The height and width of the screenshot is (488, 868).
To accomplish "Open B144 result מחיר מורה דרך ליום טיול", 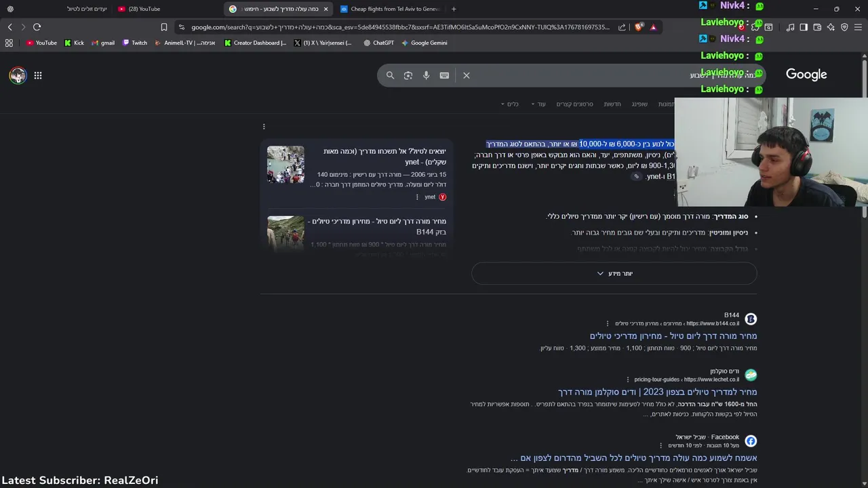I will [673, 335].
